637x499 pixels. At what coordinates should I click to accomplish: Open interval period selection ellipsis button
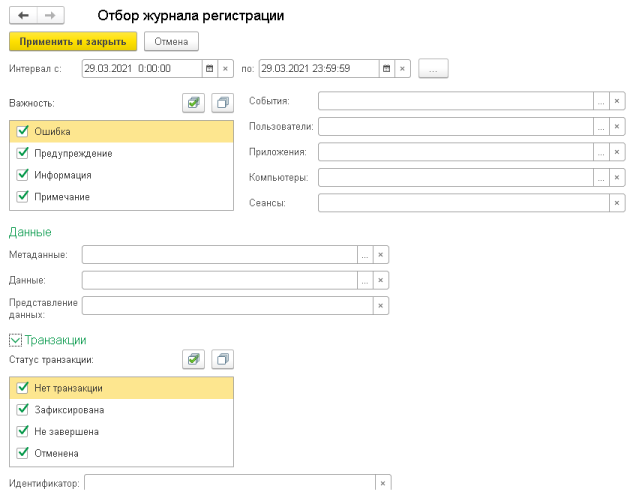[x=433, y=69]
